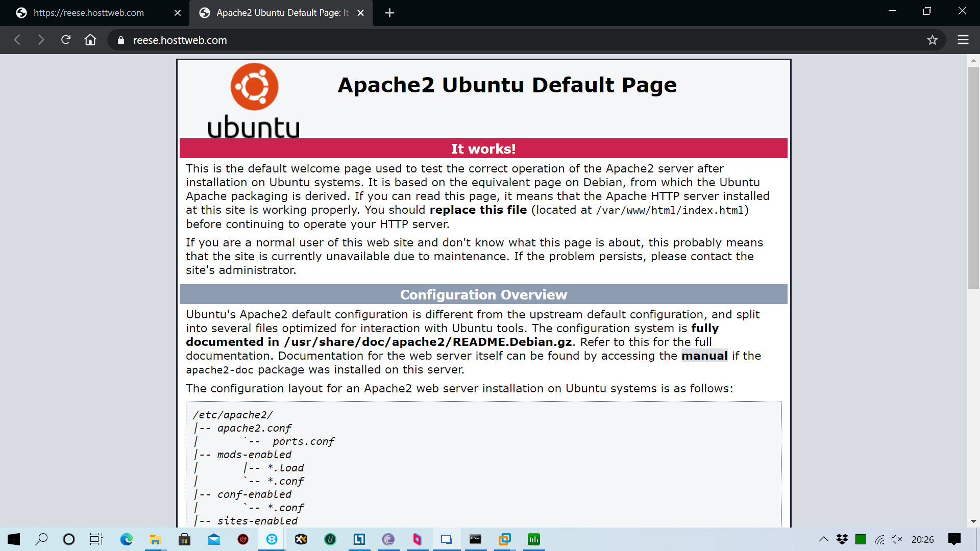
Task: Open Wi-Fi network settings from the tray
Action: (x=879, y=539)
